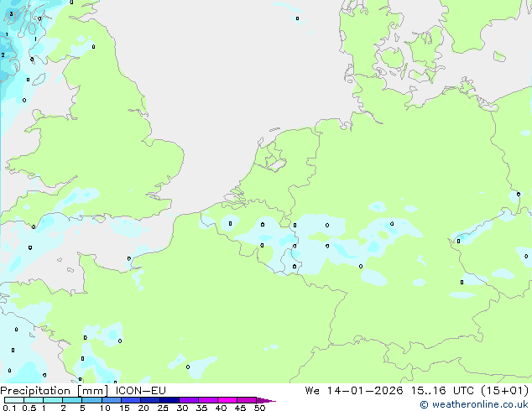Click the '25' legend scale label
Viewport: 532px width, 411px height.
pos(163,408)
